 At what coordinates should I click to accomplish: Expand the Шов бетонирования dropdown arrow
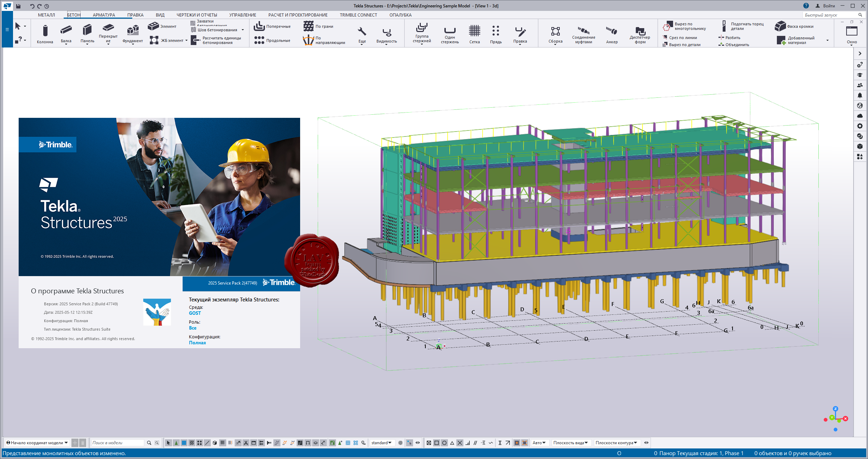[243, 30]
